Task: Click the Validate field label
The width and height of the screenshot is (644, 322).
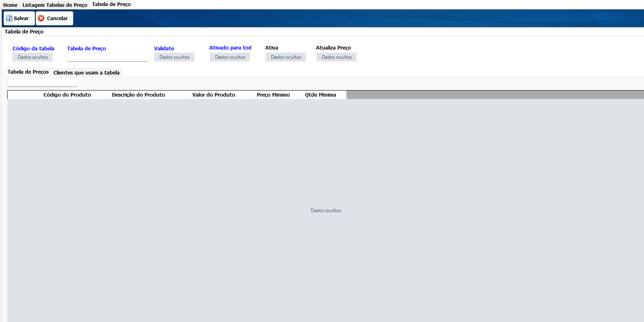Action: coord(164,49)
